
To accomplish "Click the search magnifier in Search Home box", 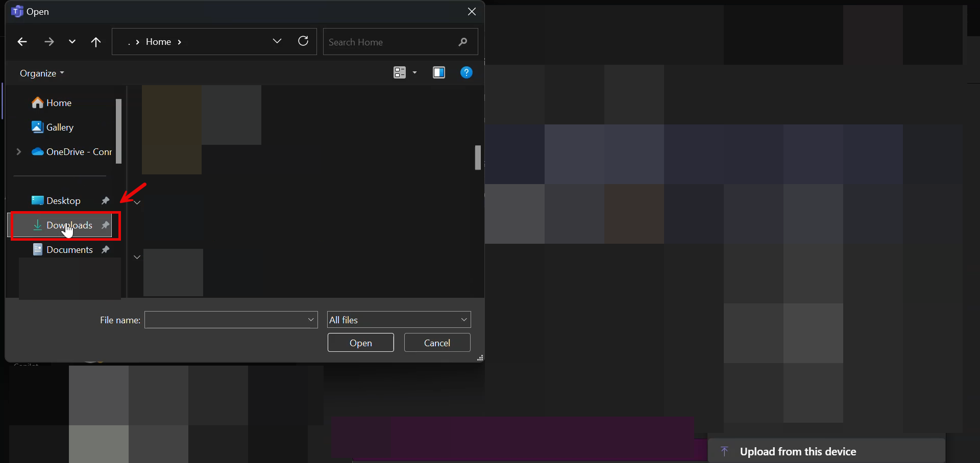I will click(x=462, y=42).
